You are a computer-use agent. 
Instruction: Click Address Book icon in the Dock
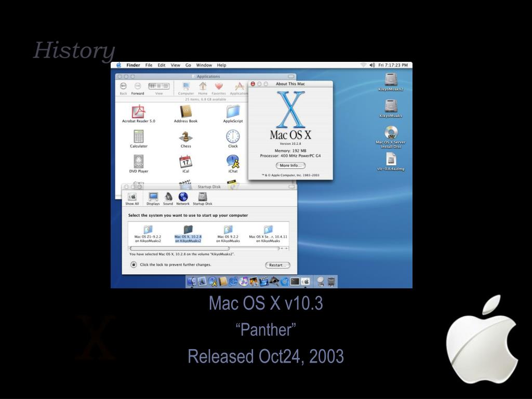(x=223, y=281)
